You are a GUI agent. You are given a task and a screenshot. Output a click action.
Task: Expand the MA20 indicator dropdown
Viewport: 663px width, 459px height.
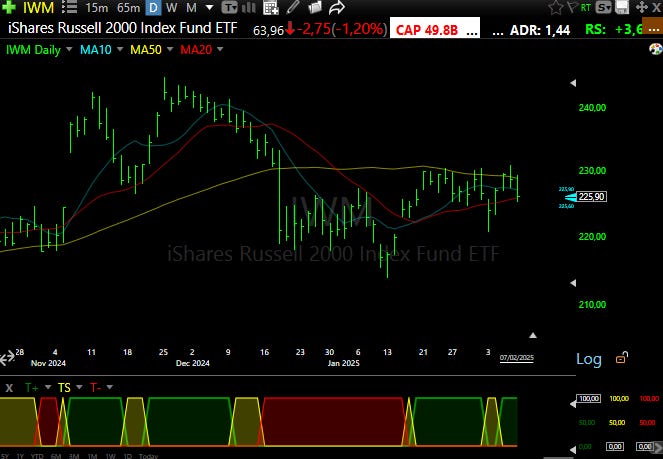pyautogui.click(x=220, y=49)
